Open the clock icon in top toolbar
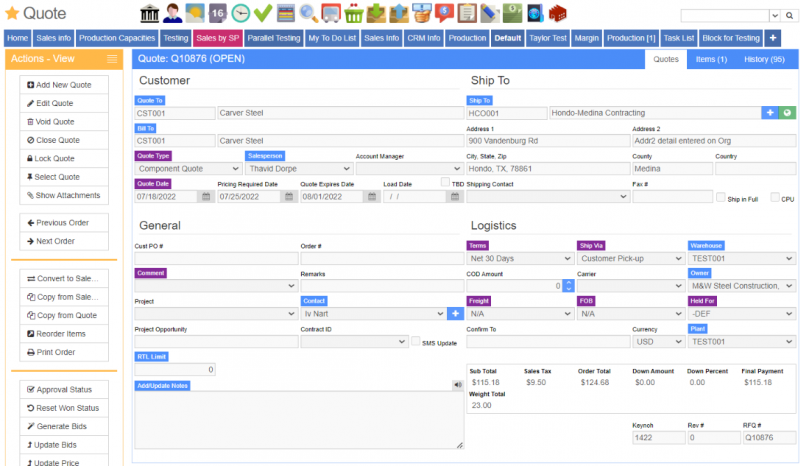 [241, 14]
